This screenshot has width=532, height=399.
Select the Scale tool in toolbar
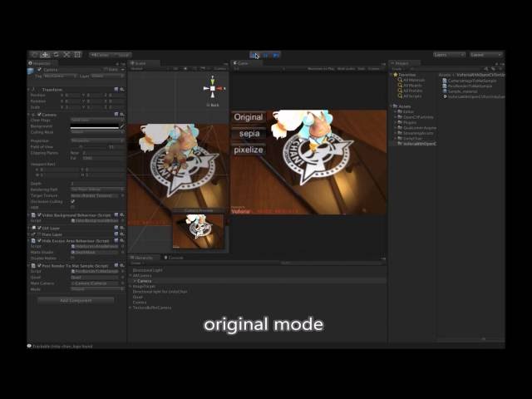(x=66, y=55)
